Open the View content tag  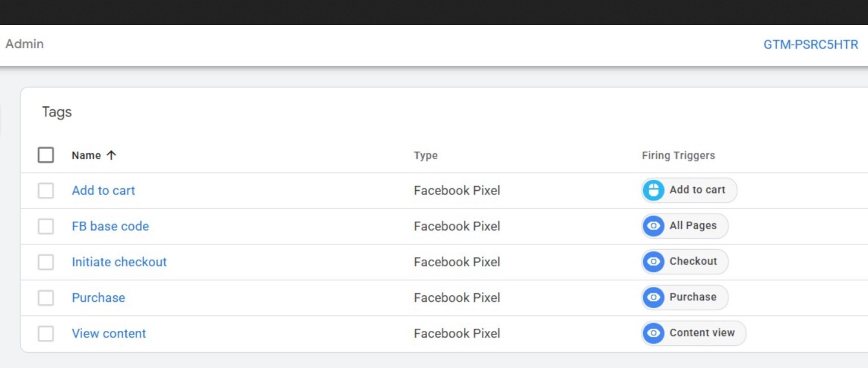pyautogui.click(x=109, y=333)
